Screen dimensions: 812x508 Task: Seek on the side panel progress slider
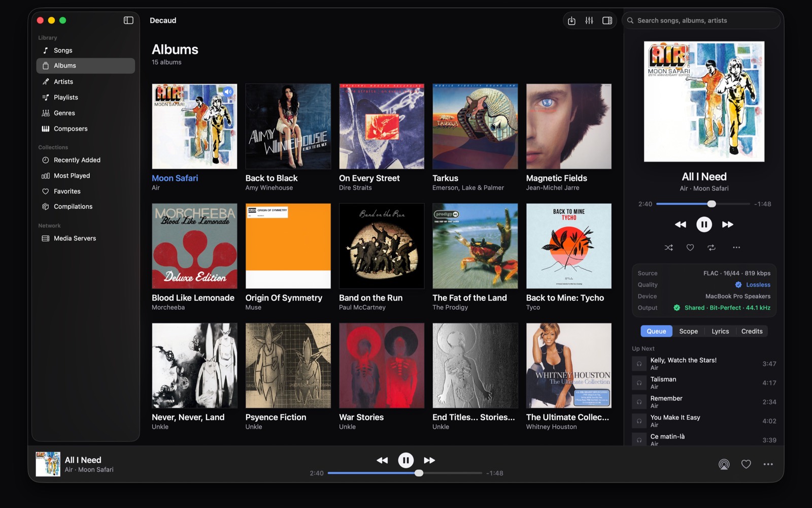point(703,204)
